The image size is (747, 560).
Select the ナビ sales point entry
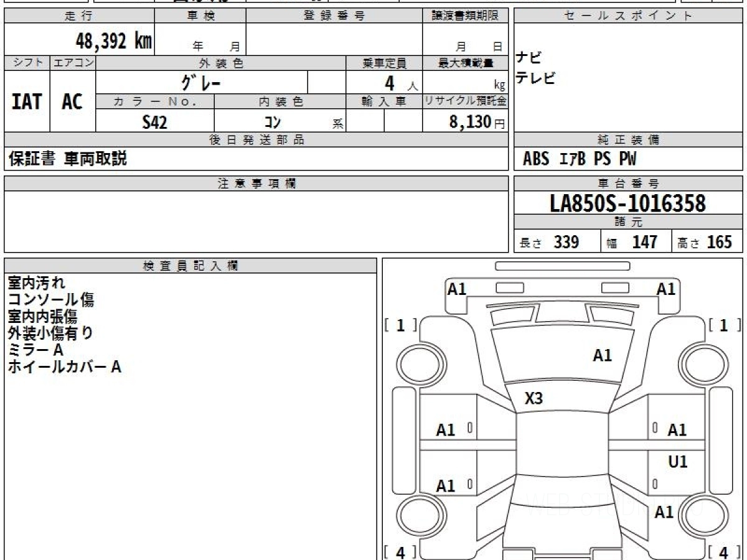pyautogui.click(x=529, y=58)
